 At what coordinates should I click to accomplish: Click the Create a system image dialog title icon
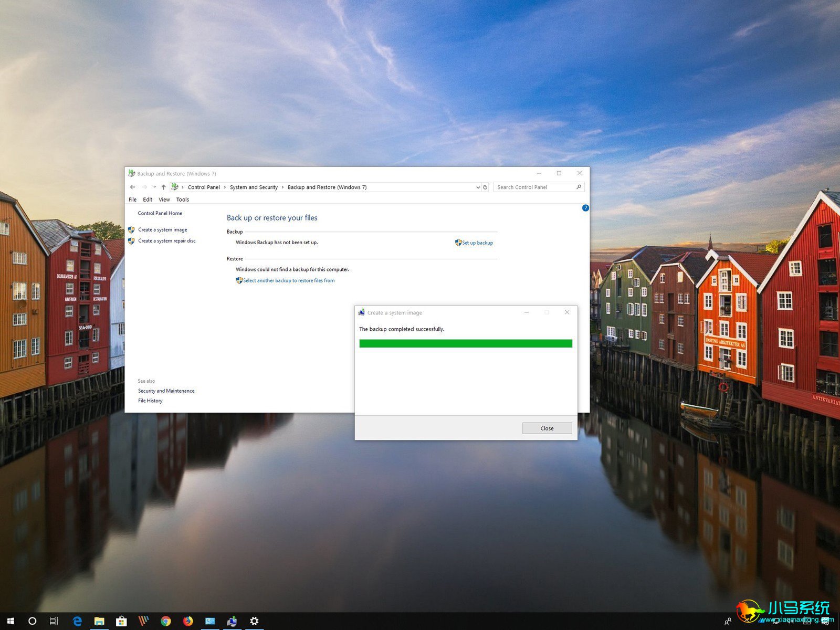click(361, 312)
